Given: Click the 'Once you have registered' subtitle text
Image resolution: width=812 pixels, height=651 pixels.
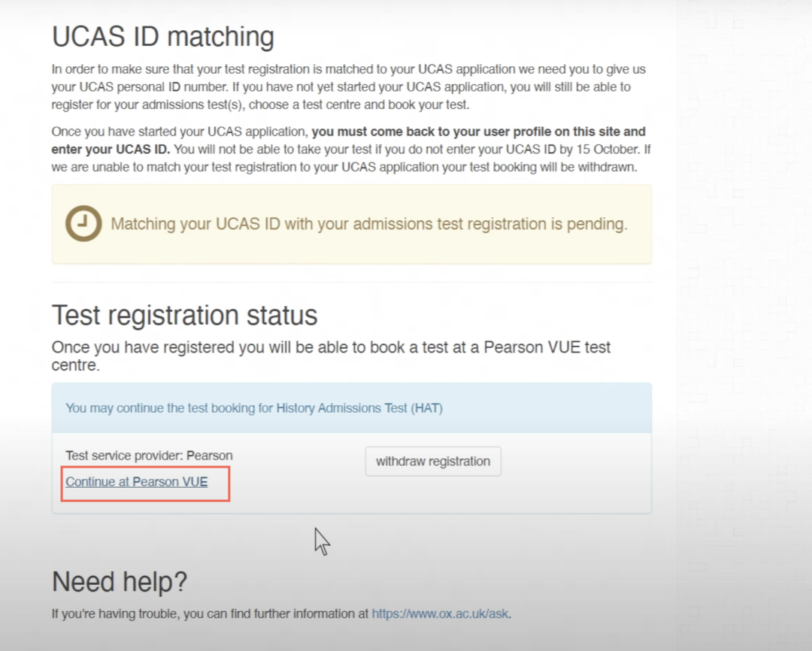Looking at the screenshot, I should pos(331,356).
